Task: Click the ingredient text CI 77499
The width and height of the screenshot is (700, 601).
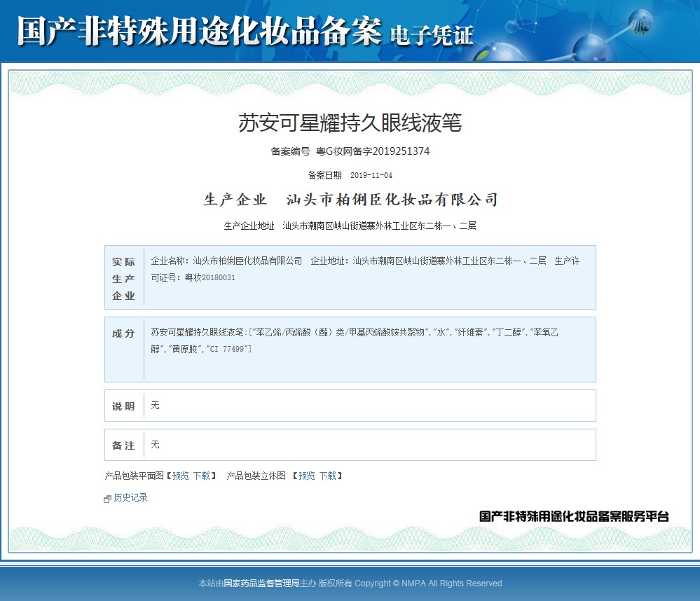Action: 226,349
